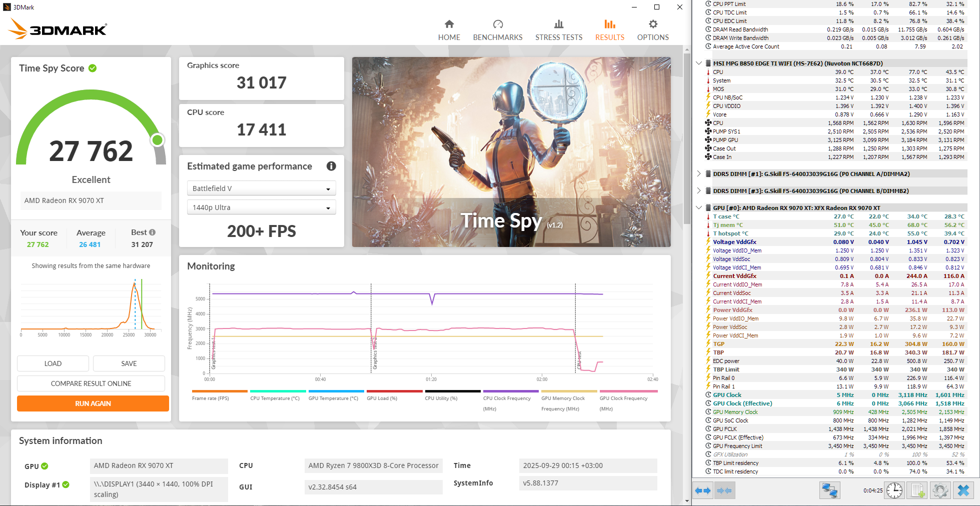Close HWiNFO sensors with the blue X icon

(963, 490)
